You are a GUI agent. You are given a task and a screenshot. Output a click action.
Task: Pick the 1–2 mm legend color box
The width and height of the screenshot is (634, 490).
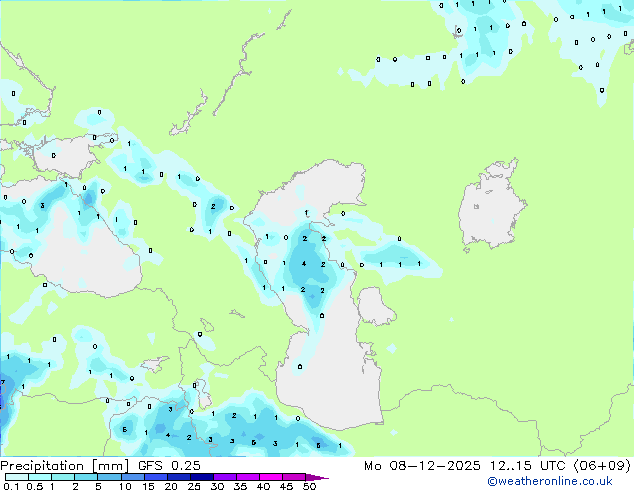[x=63, y=477]
